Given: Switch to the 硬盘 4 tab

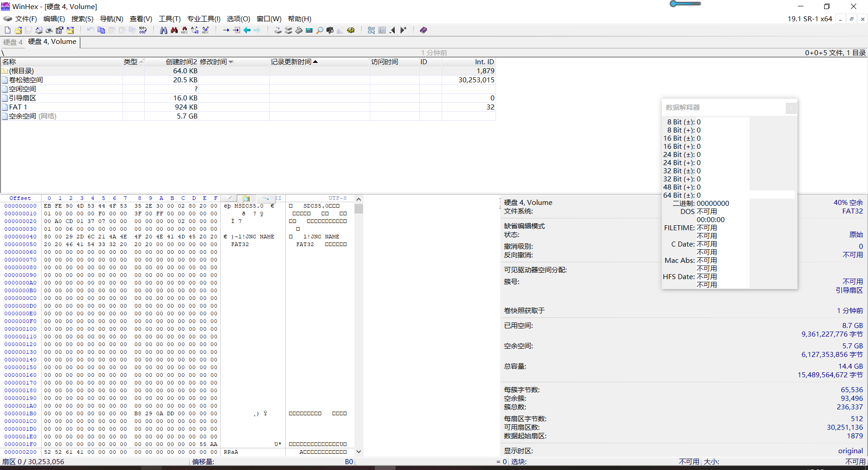Looking at the screenshot, I should point(13,42).
